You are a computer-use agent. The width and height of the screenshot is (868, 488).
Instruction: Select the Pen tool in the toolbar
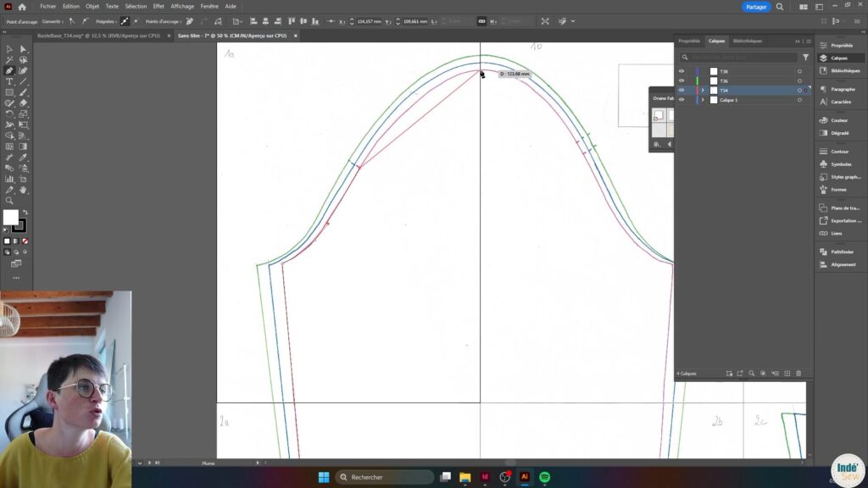(9, 70)
